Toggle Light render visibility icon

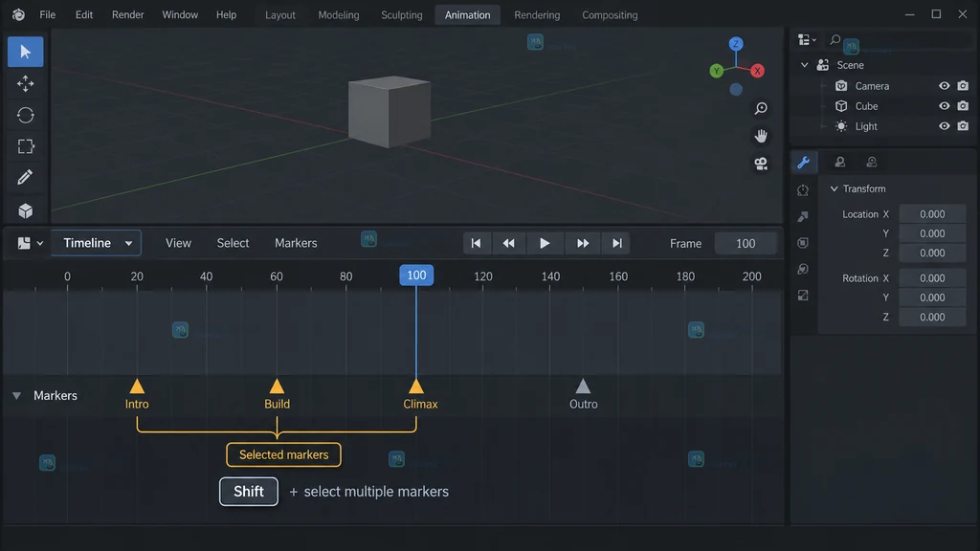963,126
